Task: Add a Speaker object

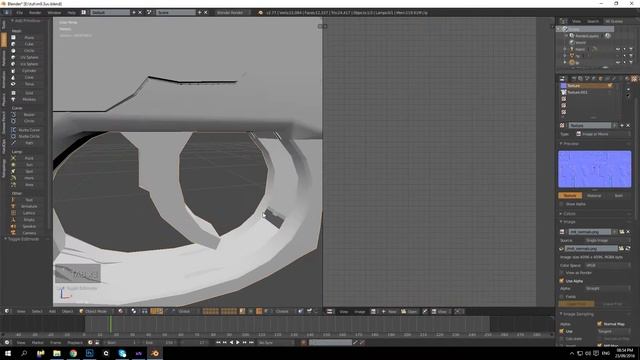Action: [27, 226]
